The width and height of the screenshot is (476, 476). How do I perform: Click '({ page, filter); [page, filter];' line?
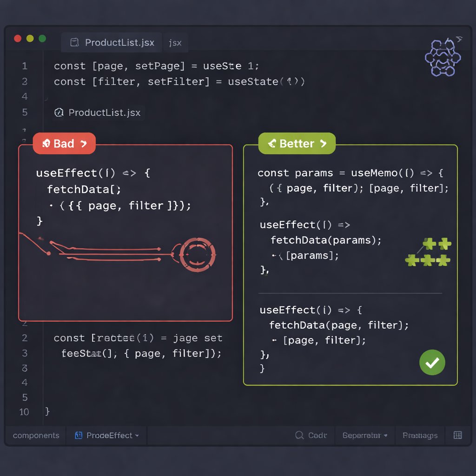coord(359,188)
